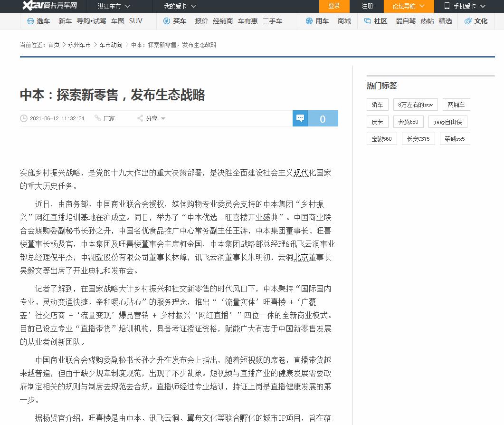Image resolution: width=504 pixels, height=425 pixels.
Task: Open the 文化 navigation item
Action: coord(481,21)
